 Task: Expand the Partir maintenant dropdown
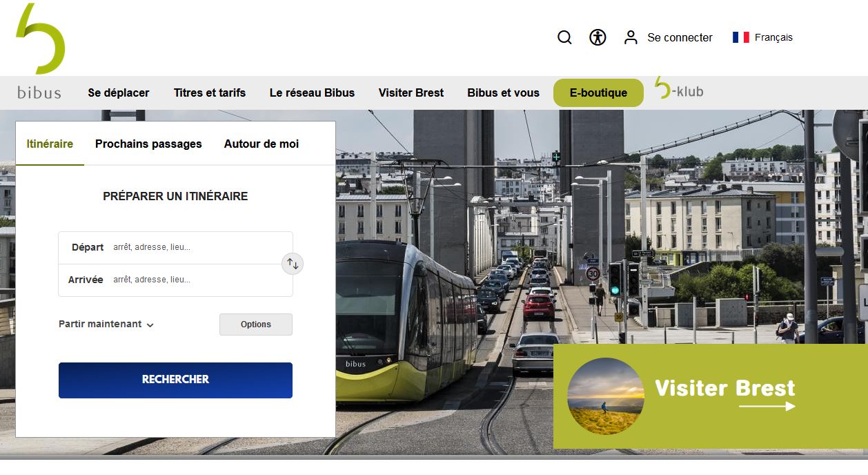pos(106,324)
